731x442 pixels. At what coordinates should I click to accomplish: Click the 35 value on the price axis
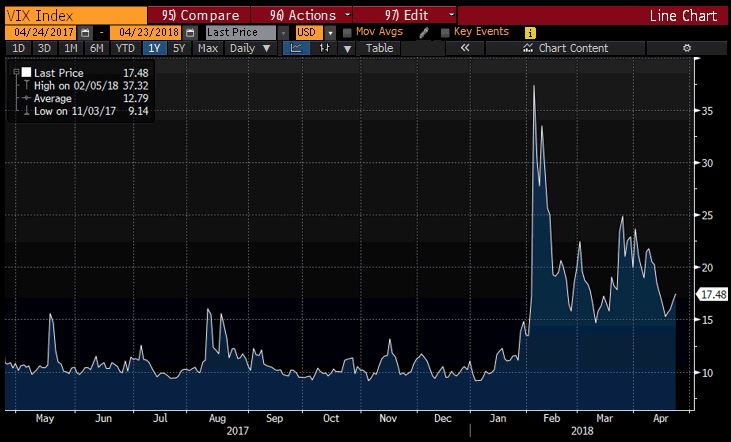point(707,111)
